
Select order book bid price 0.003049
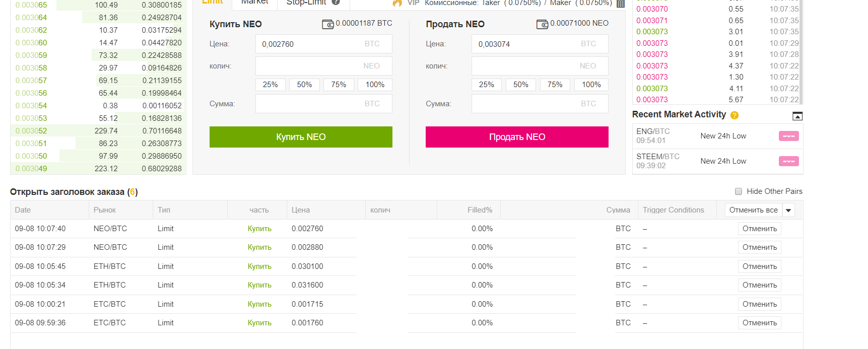[x=31, y=169]
